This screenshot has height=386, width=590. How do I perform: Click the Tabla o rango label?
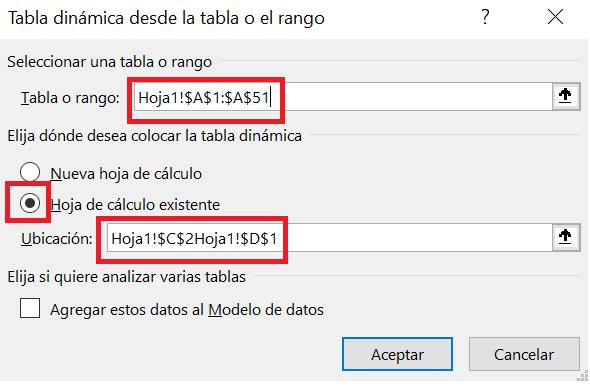click(x=70, y=98)
